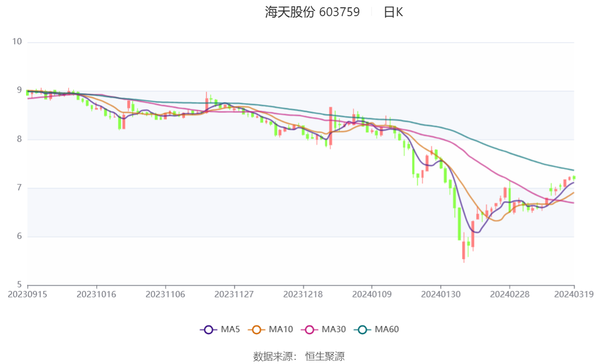Viewport: 598px width, 364px height.
Task: Open the 恒生聚源 data source text
Action: (x=325, y=356)
